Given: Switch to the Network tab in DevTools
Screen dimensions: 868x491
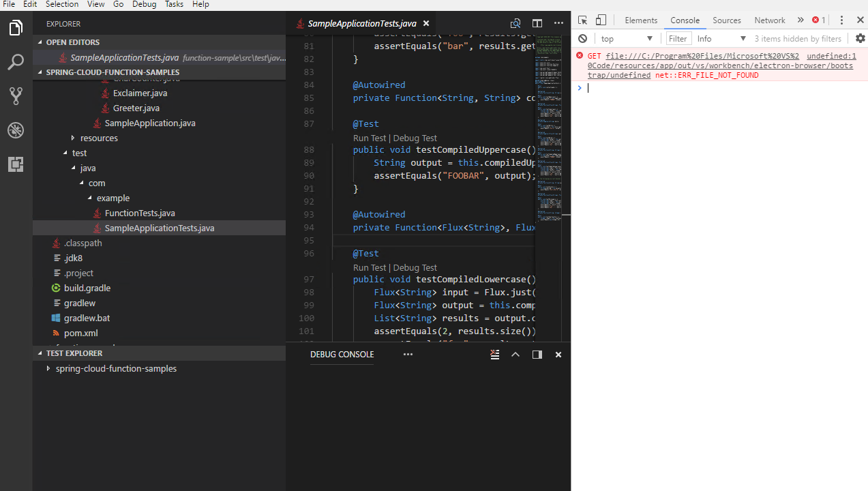Looking at the screenshot, I should 769,20.
